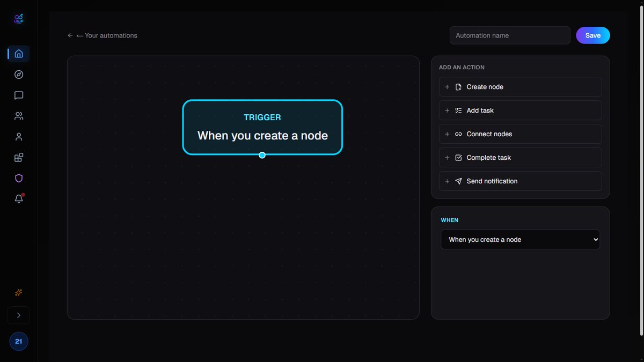Click the orange sparkles icon
This screenshot has height=362, width=644.
click(x=19, y=292)
